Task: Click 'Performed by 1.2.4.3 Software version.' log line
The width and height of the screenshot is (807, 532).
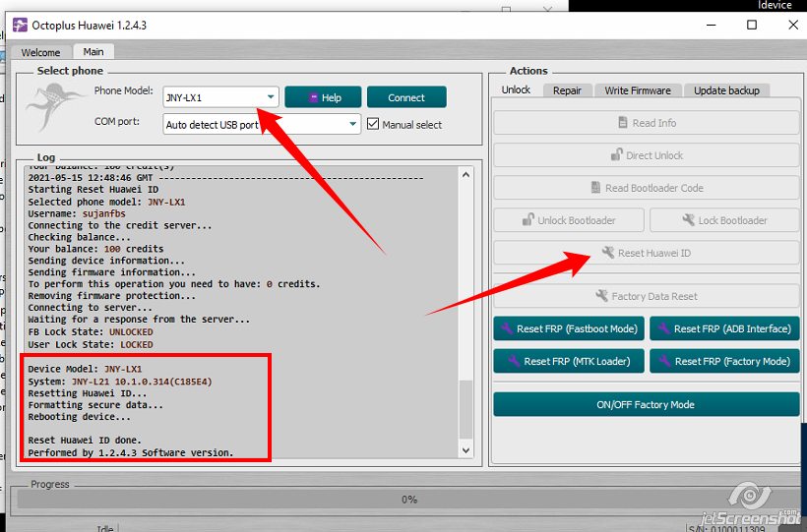Action: (131, 452)
